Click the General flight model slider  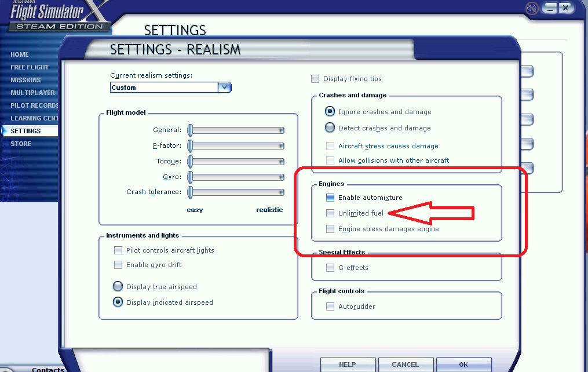(236, 130)
